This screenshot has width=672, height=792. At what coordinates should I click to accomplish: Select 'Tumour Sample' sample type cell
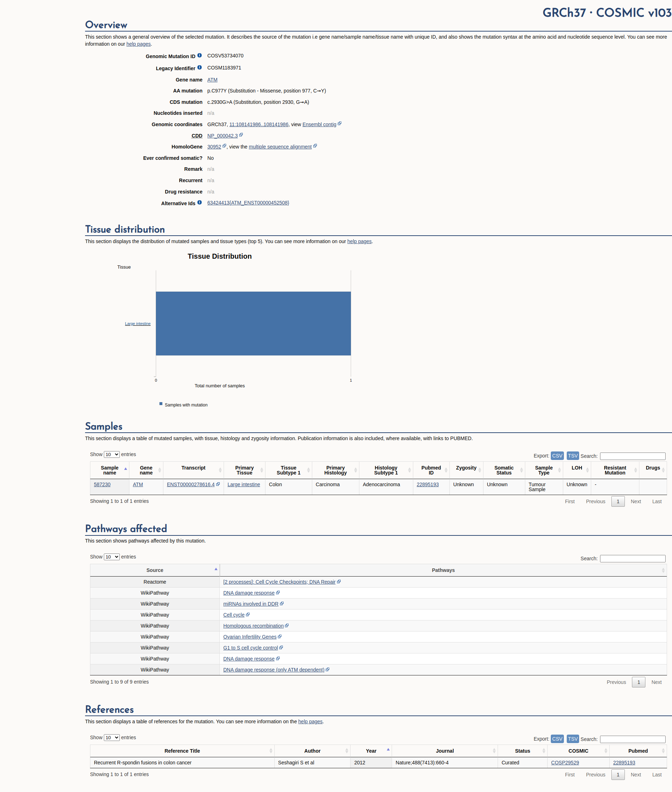click(x=544, y=487)
